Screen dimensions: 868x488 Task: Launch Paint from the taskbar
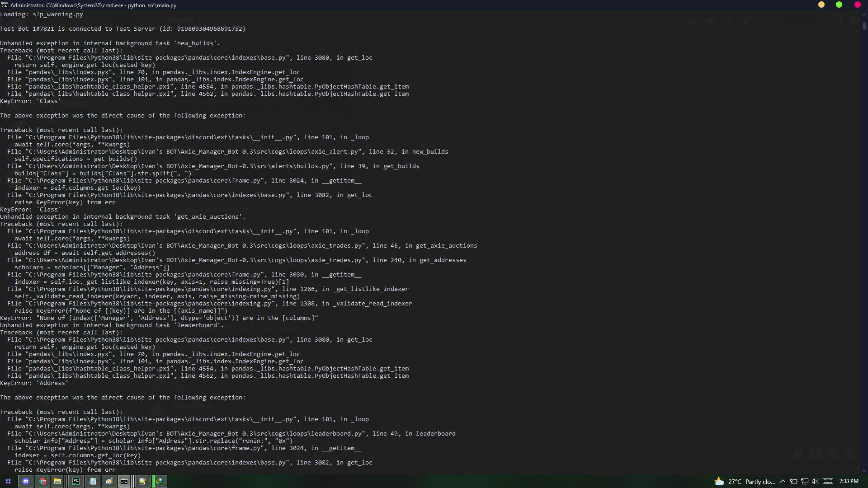109,481
